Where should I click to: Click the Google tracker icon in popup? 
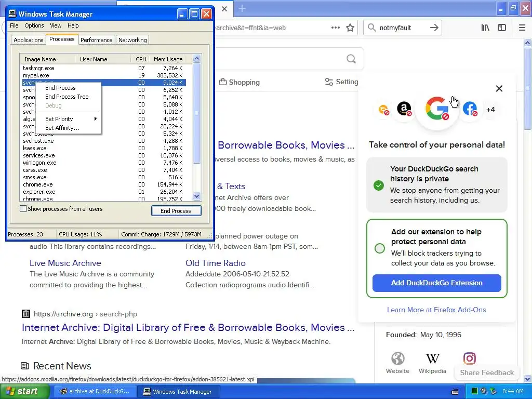tap(437, 109)
